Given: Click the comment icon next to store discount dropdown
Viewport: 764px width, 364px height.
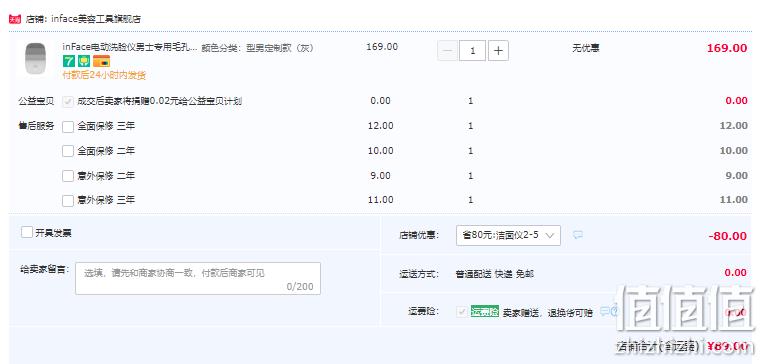Looking at the screenshot, I should [x=577, y=235].
